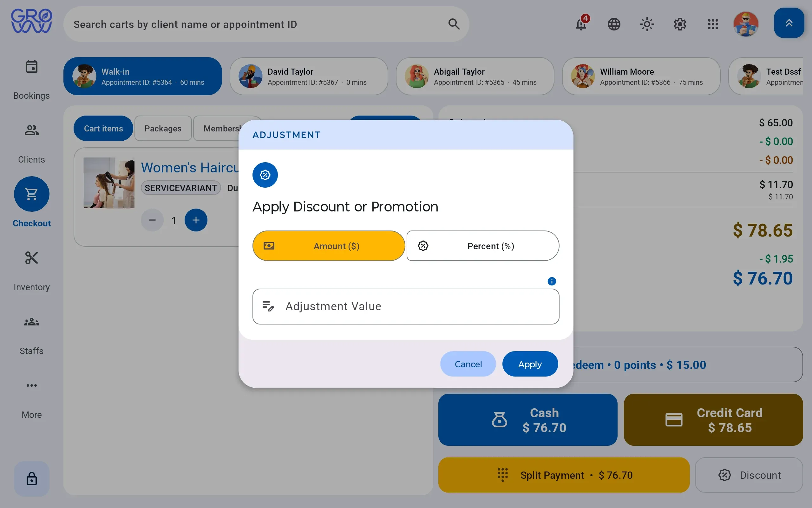Click the globe language icon
Image resolution: width=812 pixels, height=508 pixels.
point(614,24)
